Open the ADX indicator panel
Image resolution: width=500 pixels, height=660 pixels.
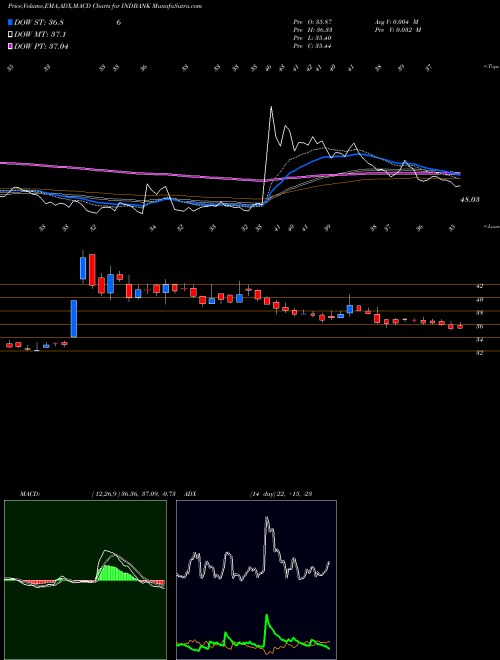point(256,580)
